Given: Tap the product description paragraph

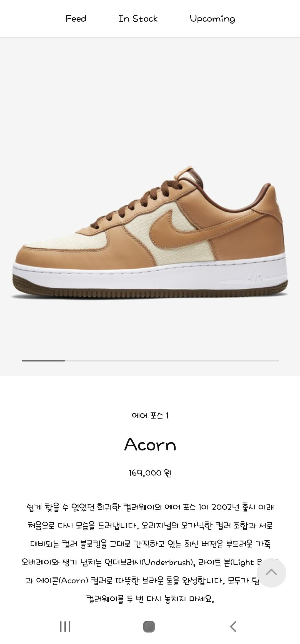Looking at the screenshot, I should point(150,553).
